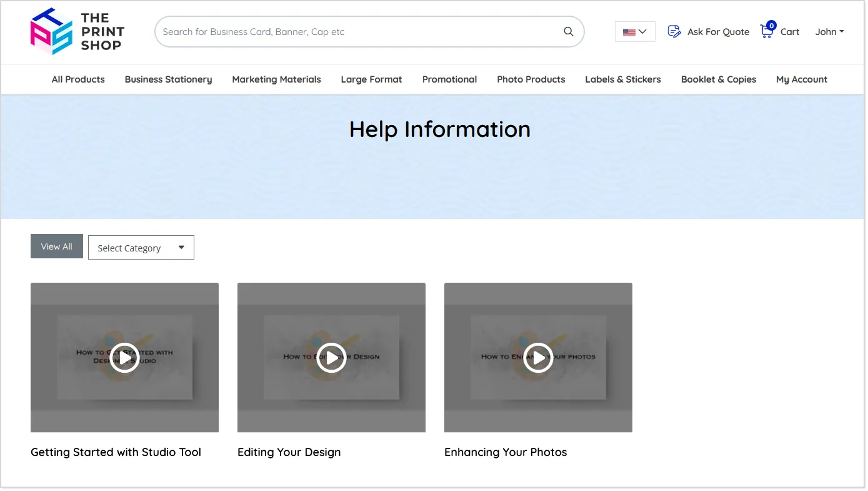Expand the John account menu

(x=829, y=32)
